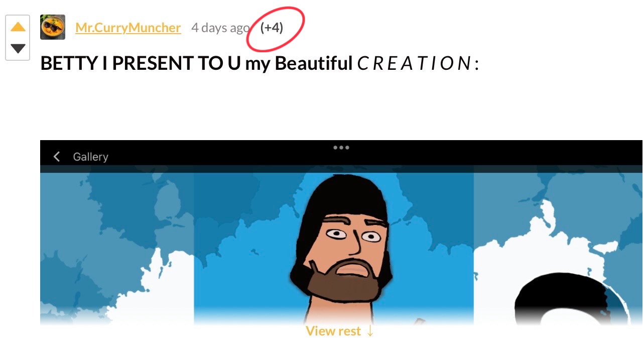
Task: Click the back chevron beside Gallery
Action: pos(57,157)
